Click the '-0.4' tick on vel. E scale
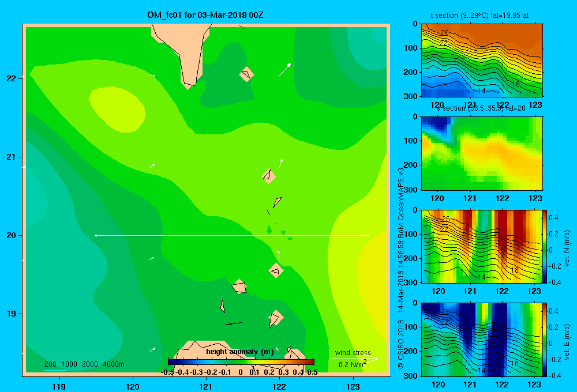Screen dimensions: 577x392 pos(554,375)
